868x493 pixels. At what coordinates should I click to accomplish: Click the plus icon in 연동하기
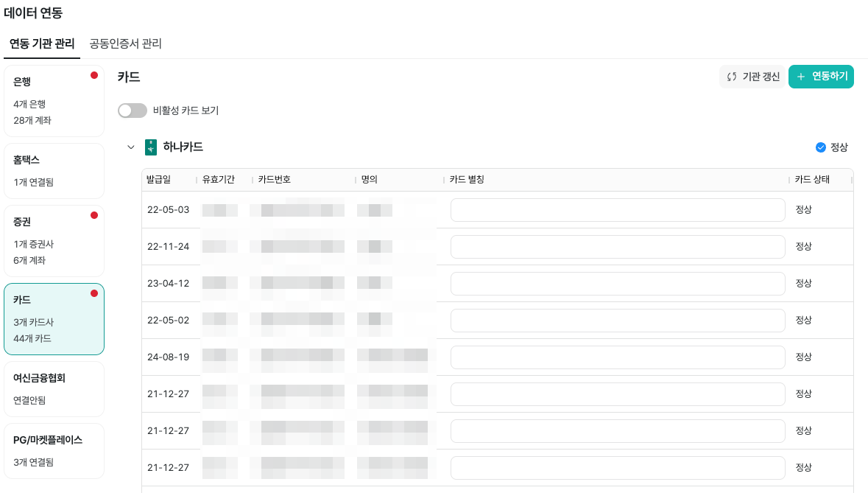801,77
